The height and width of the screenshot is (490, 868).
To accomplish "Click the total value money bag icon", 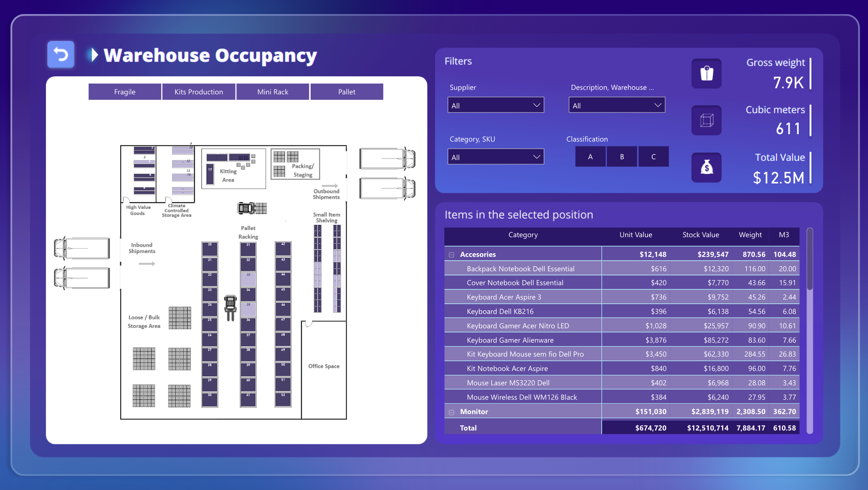I will (x=706, y=167).
